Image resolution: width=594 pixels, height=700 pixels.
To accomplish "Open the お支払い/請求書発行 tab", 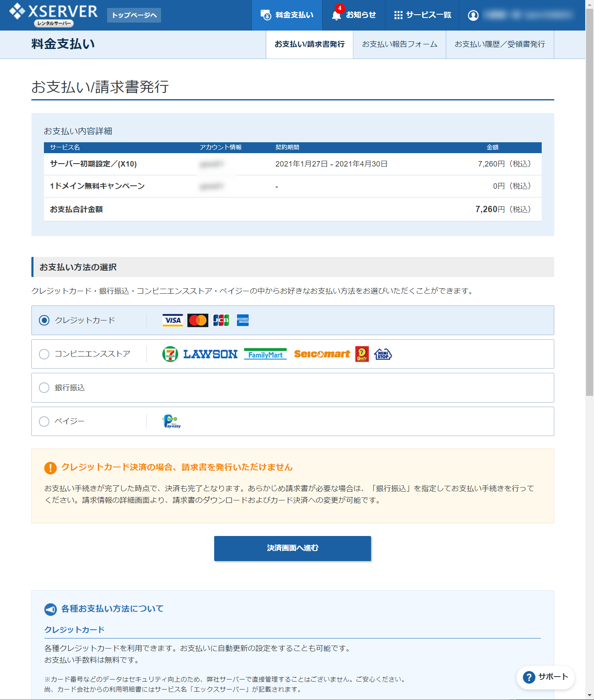I will [x=310, y=44].
